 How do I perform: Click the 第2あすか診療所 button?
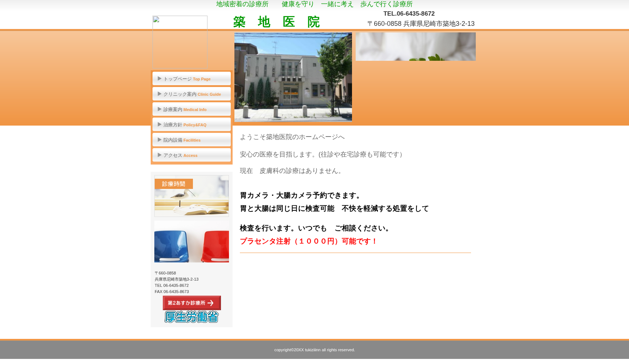tap(191, 303)
